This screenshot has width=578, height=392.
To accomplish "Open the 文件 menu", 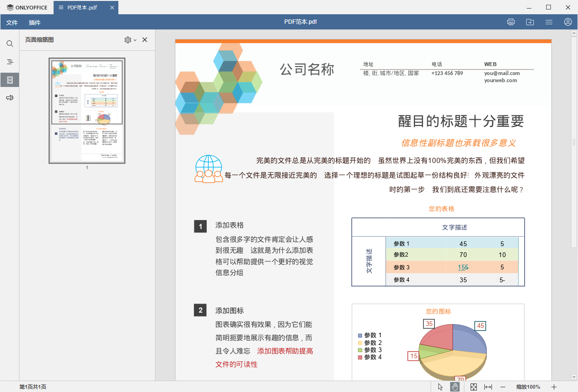I will pos(12,22).
